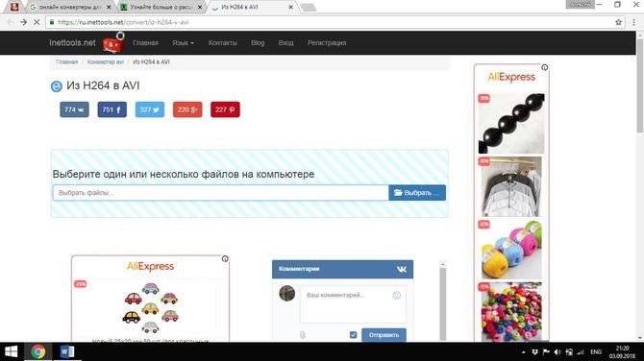This screenshot has width=644, height=361.
Task: Open Chrome's three-dot menu
Action: 633,22
